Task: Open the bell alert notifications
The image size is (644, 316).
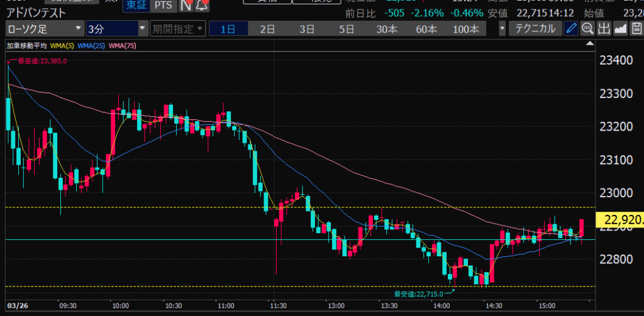Action: click(x=201, y=6)
